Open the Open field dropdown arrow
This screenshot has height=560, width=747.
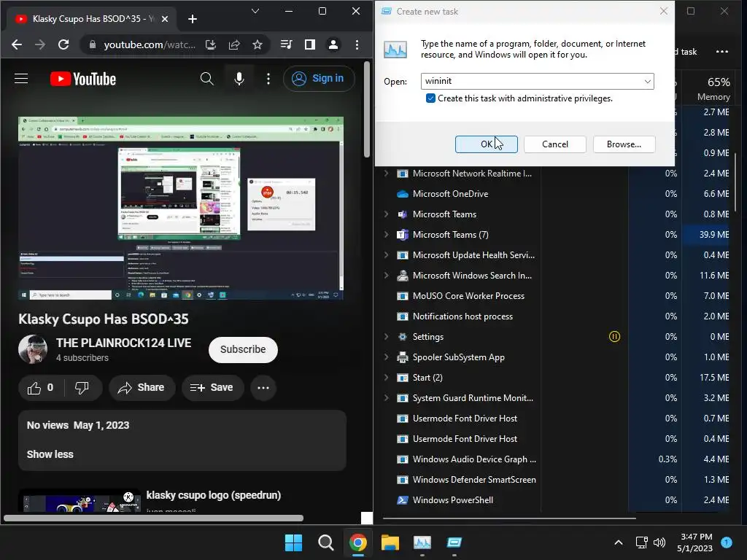[648, 82]
